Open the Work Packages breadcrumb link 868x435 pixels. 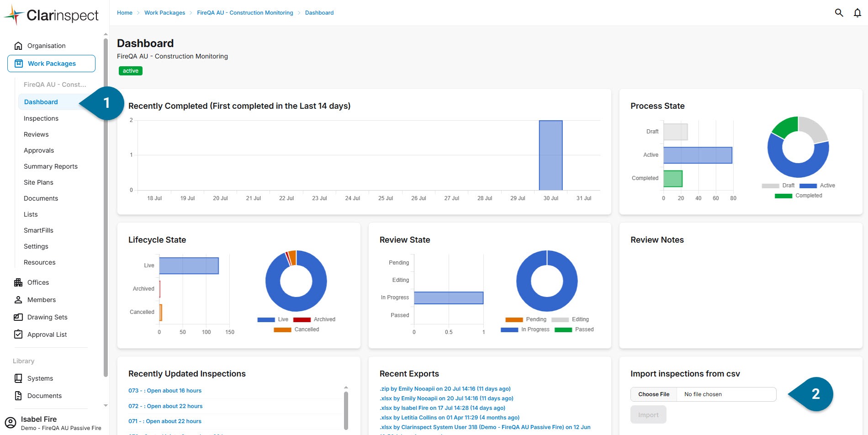click(x=164, y=13)
